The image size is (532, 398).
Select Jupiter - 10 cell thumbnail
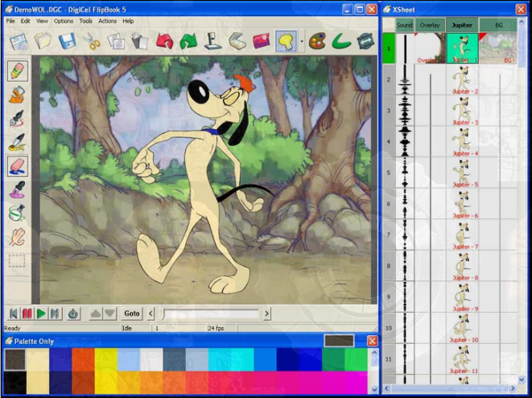point(462,329)
